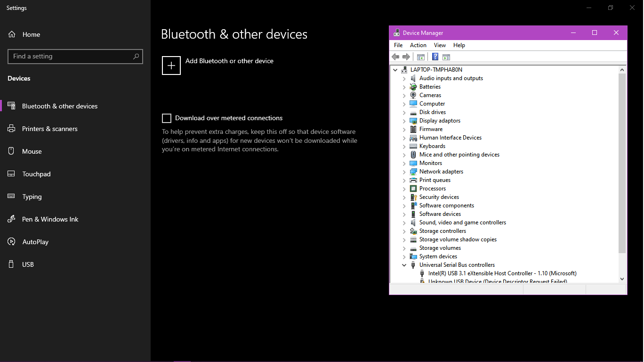Image resolution: width=644 pixels, height=362 pixels.
Task: Click the Back arrow in Device Manager toolbar
Action: [x=395, y=57]
